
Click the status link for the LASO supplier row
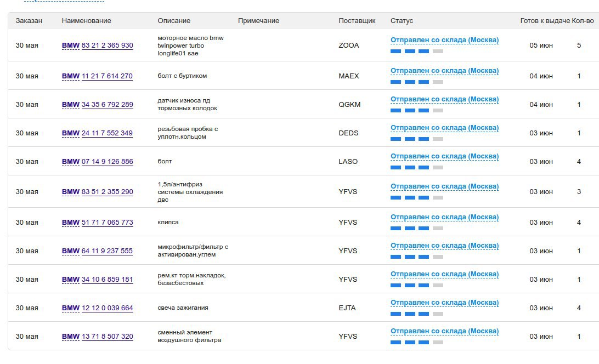coord(445,156)
